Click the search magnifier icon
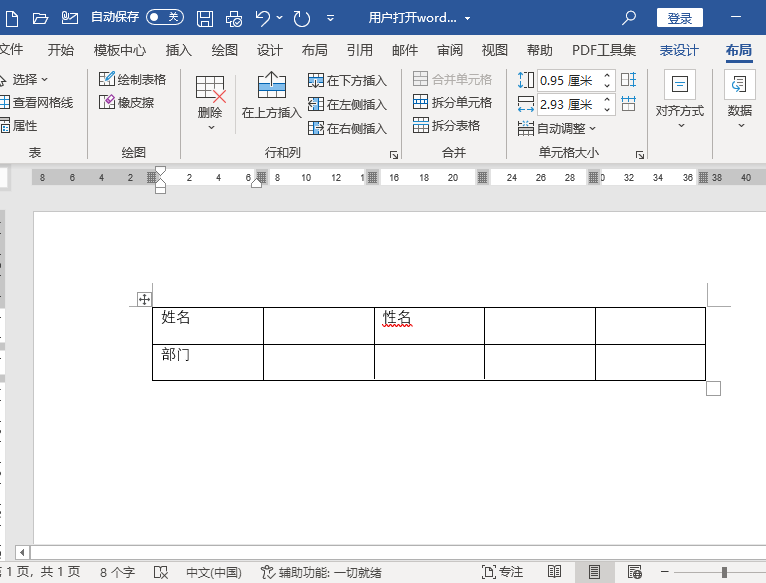This screenshot has height=583, width=766. click(x=629, y=18)
